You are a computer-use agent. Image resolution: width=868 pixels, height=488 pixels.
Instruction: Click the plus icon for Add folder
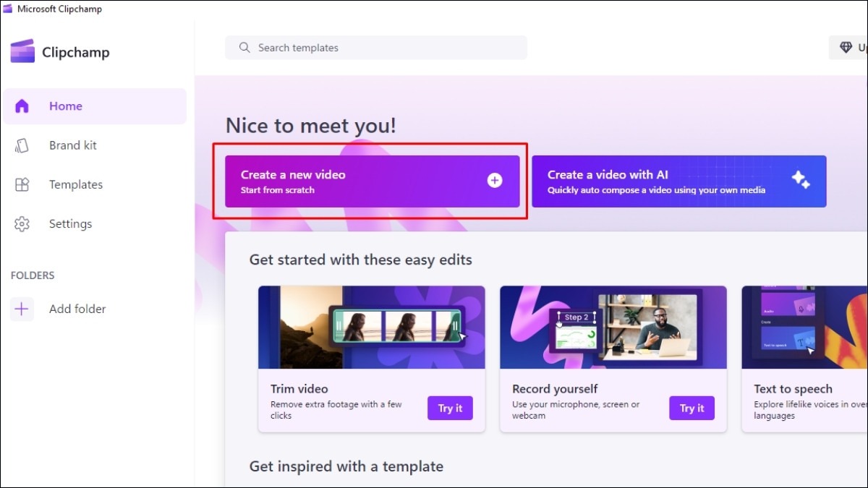[22, 309]
